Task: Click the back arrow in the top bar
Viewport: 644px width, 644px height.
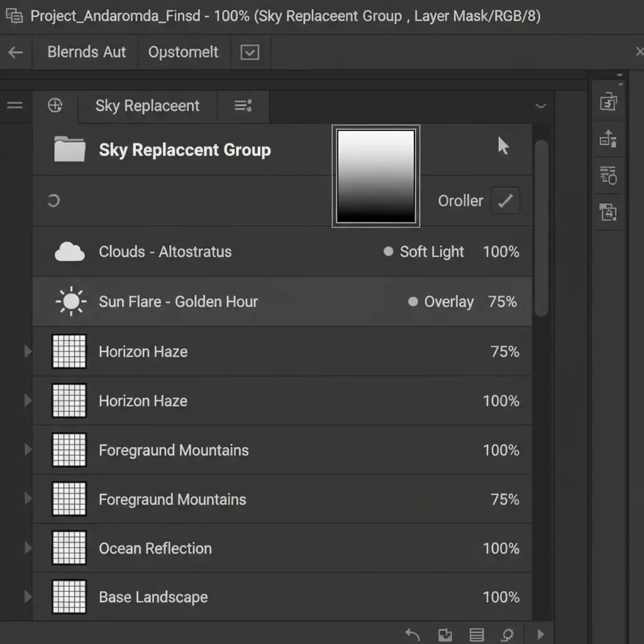Action: [16, 53]
